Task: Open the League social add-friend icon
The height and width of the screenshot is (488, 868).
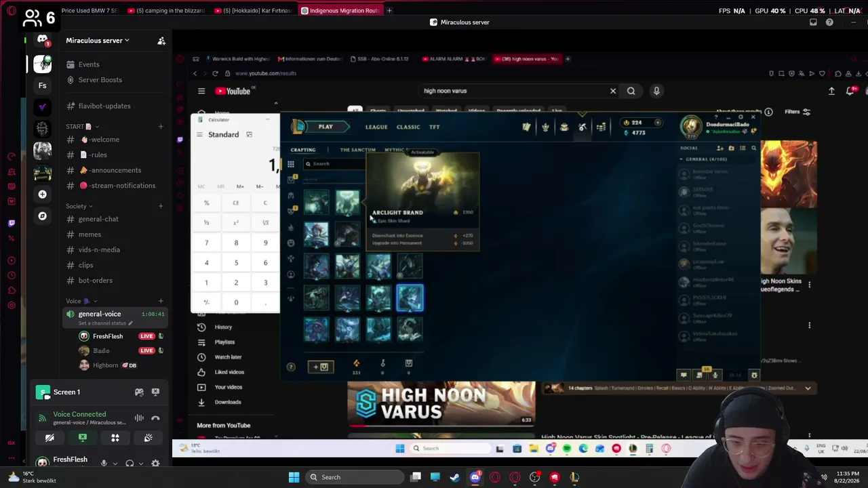Action: [721, 148]
